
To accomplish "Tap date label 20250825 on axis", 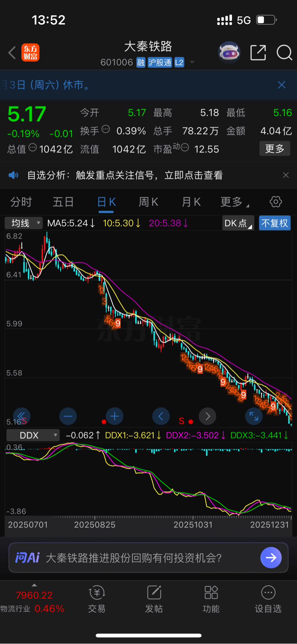I will (x=94, y=525).
